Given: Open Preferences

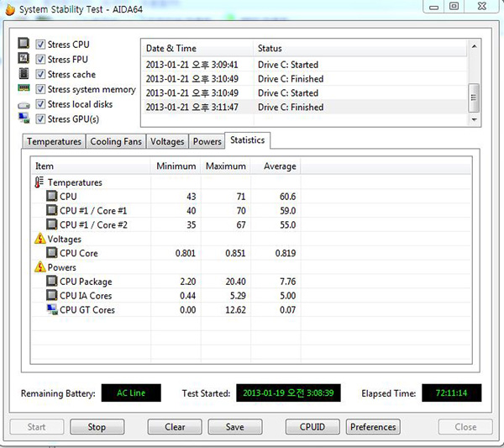Looking at the screenshot, I should point(373,427).
